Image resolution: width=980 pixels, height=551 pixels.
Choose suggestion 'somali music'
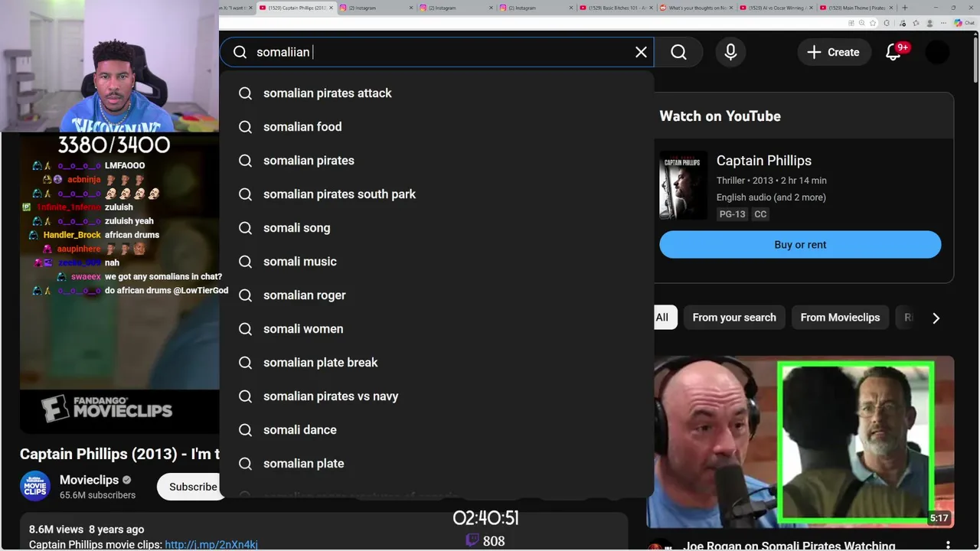coord(436,262)
